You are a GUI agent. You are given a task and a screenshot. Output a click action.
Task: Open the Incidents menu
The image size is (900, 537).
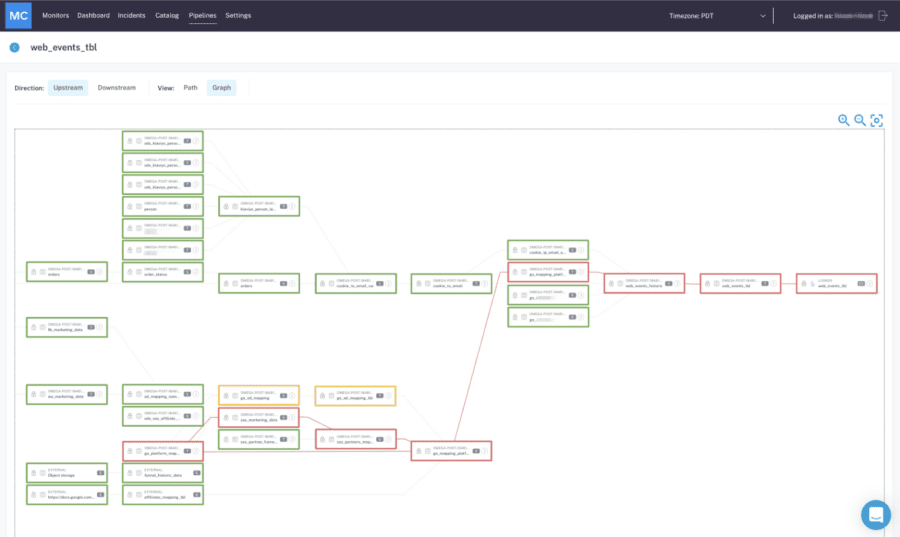click(131, 15)
